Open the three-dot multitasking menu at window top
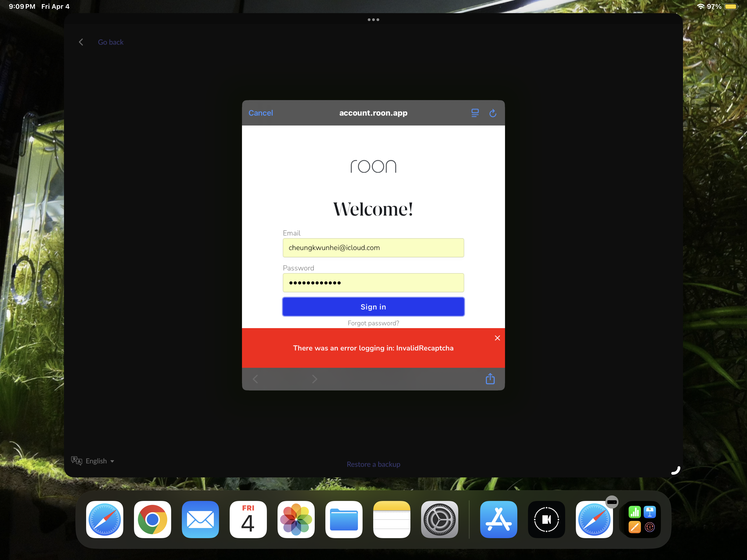 click(373, 20)
